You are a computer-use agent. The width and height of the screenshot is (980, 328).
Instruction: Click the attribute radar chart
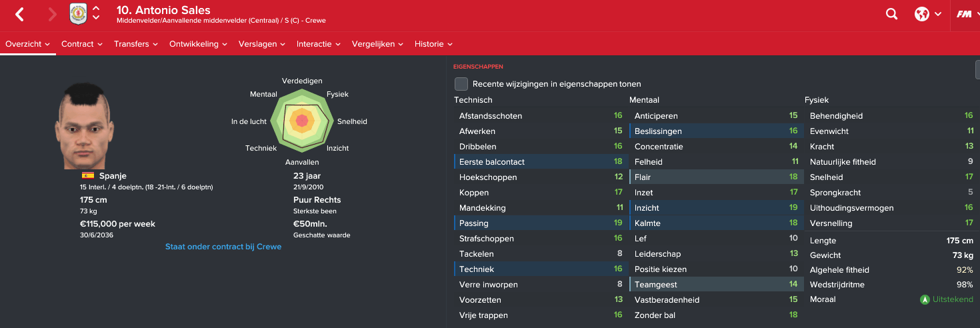coord(301,121)
